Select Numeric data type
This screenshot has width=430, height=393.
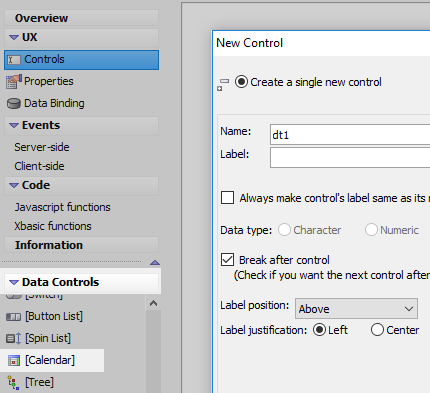point(371,230)
